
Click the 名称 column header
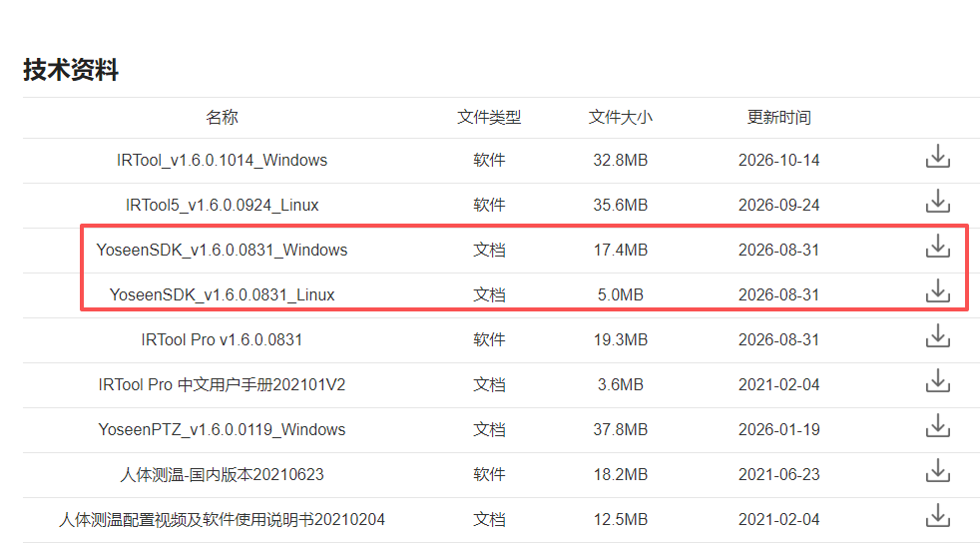(x=222, y=118)
